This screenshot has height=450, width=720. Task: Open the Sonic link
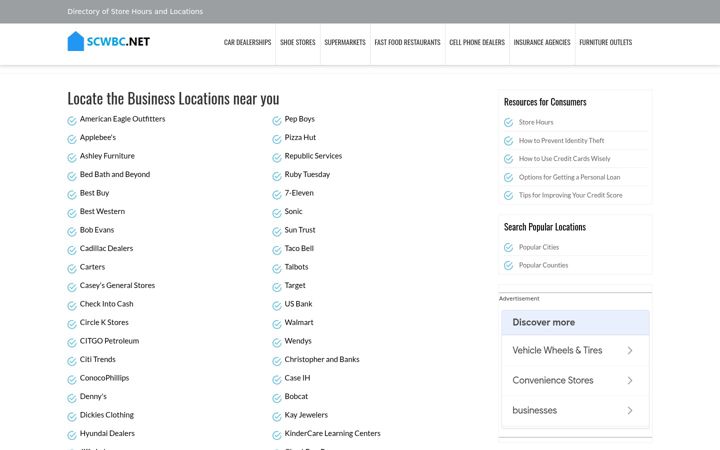coord(293,211)
